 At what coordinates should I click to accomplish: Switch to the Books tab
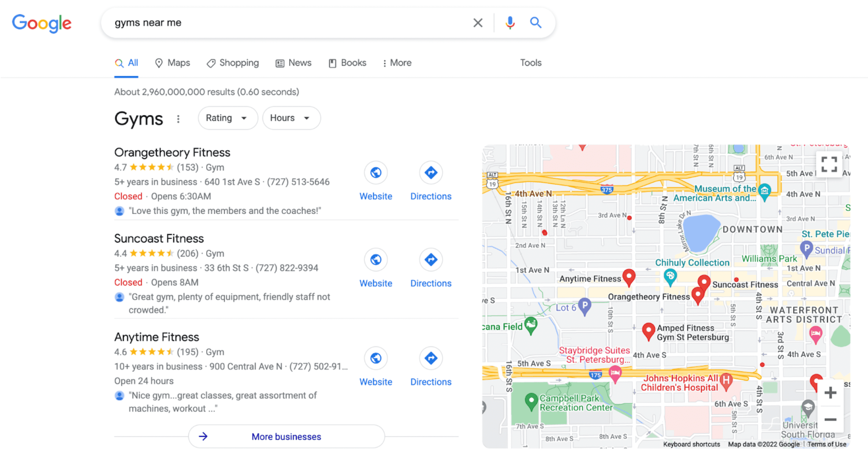[x=347, y=63]
